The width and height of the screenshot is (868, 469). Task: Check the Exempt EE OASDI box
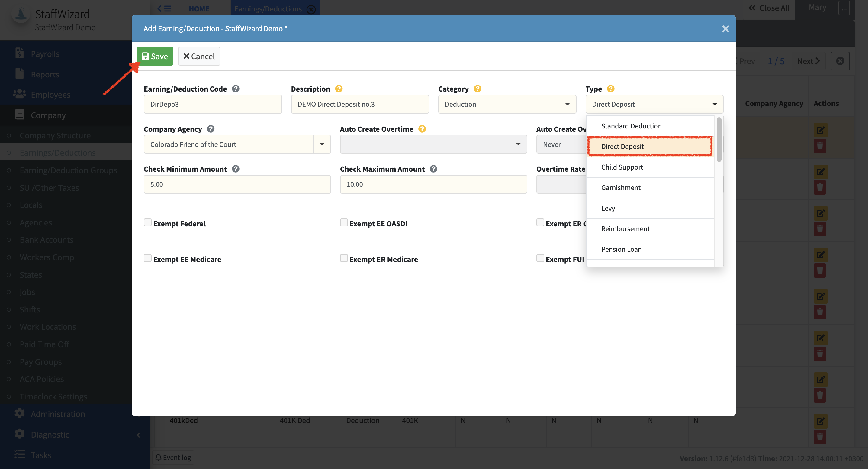pyautogui.click(x=344, y=222)
